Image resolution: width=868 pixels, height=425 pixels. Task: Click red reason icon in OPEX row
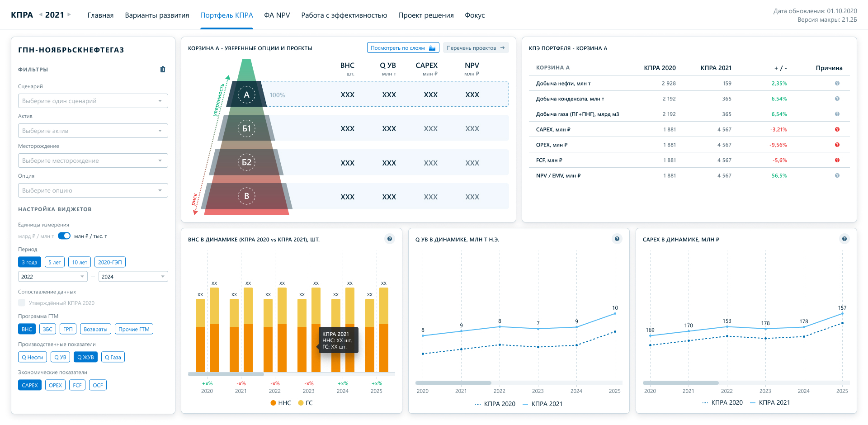click(837, 145)
